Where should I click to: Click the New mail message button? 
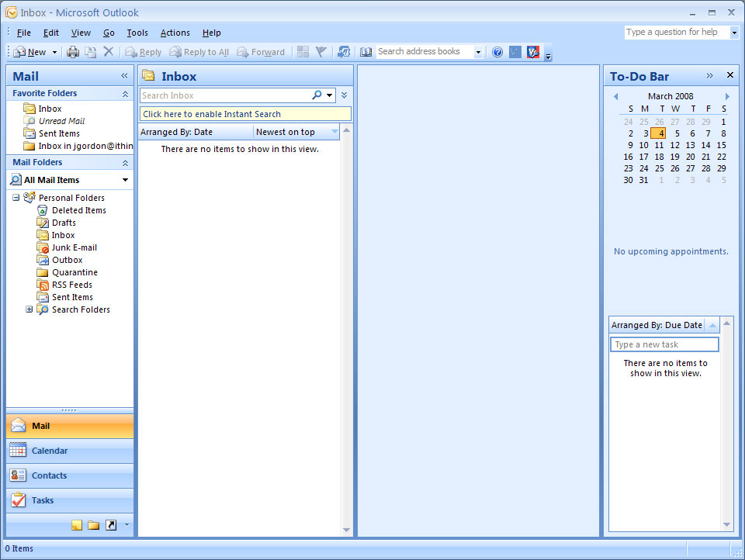click(29, 52)
